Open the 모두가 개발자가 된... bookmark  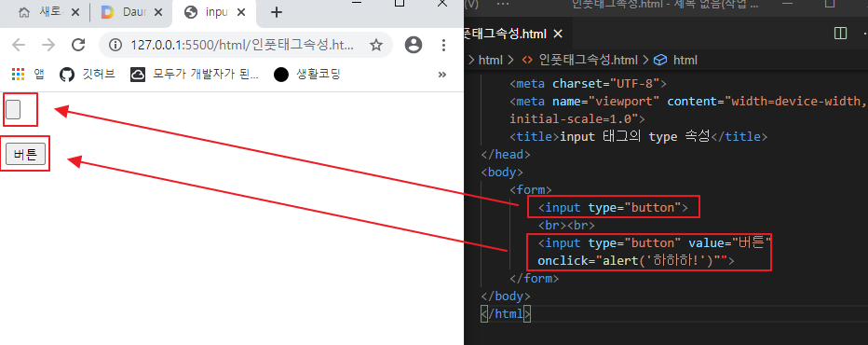[x=195, y=75]
